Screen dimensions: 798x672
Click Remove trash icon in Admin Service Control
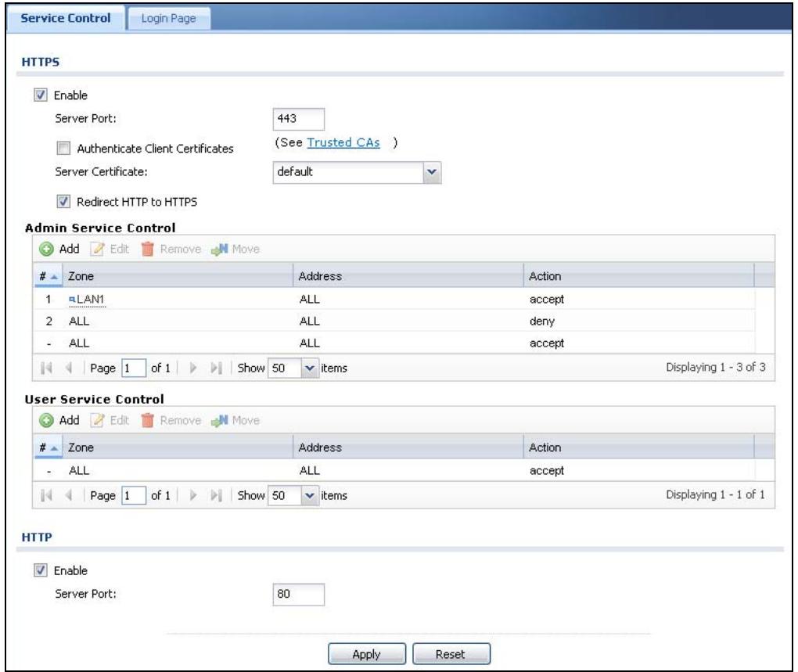pyautogui.click(x=148, y=250)
